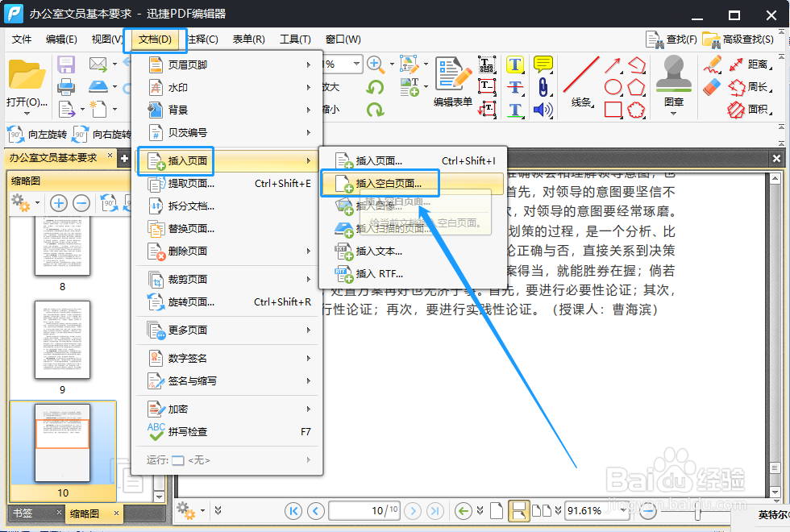Click the 编辑表单 icon

pyautogui.click(x=453, y=82)
